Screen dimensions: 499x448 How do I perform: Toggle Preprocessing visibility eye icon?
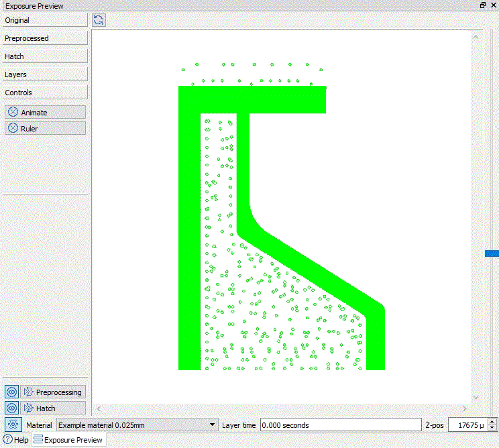[x=12, y=392]
